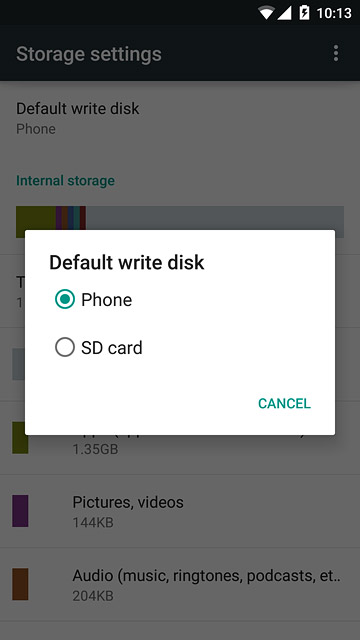Image resolution: width=360 pixels, height=640 pixels.
Task: Tap the Wi-Fi signal status icon
Action: [266, 13]
